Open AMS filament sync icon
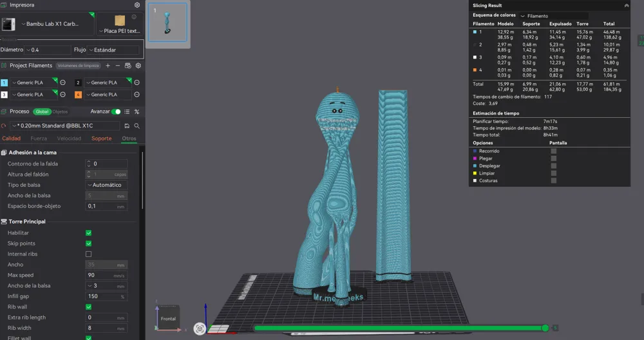 (x=128, y=65)
